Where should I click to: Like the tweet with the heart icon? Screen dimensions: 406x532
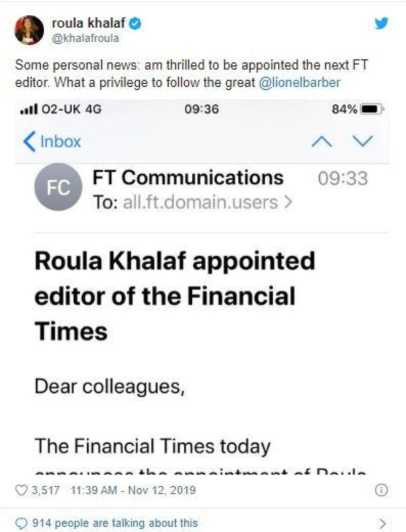click(22, 490)
